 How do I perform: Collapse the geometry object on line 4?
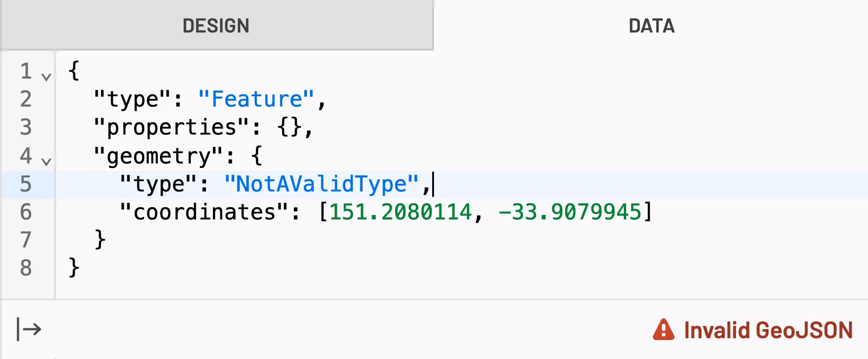(x=46, y=161)
